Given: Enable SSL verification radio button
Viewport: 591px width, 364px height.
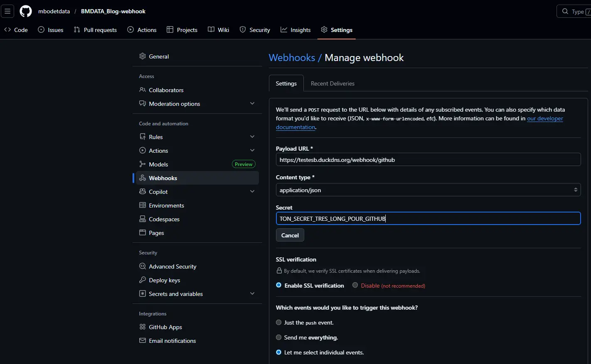Looking at the screenshot, I should point(278,285).
